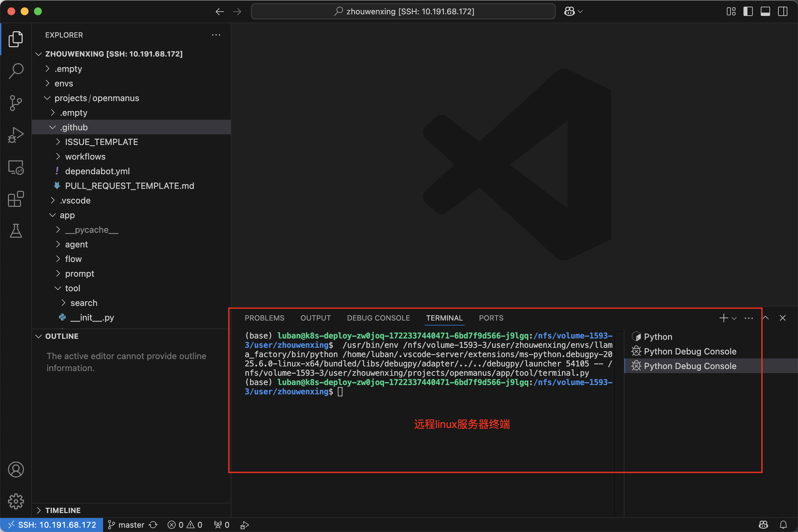Go back using the navigation arrow
This screenshot has height=532, width=798.
pyautogui.click(x=219, y=12)
